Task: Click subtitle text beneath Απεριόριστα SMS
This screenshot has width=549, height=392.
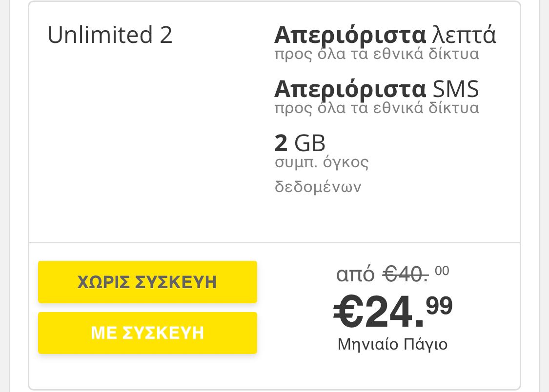Action: click(x=376, y=108)
